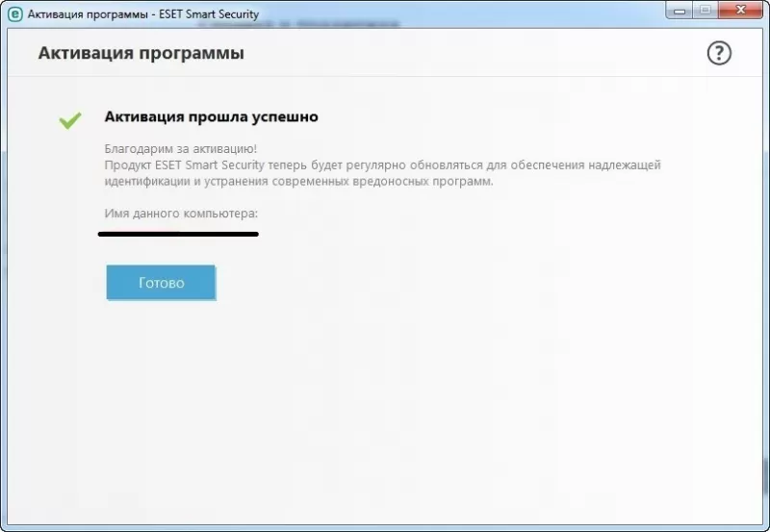Click the text Благодарим за активацию!

[181, 149]
